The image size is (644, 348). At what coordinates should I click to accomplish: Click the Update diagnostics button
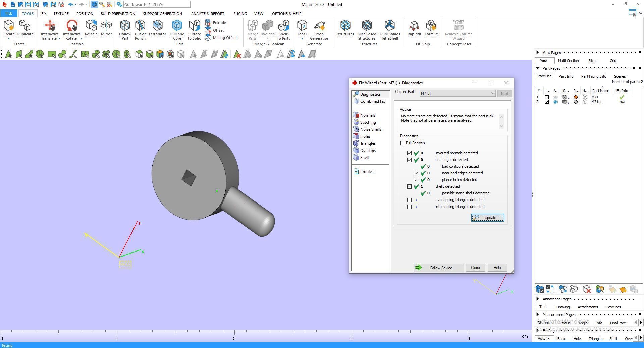(488, 218)
